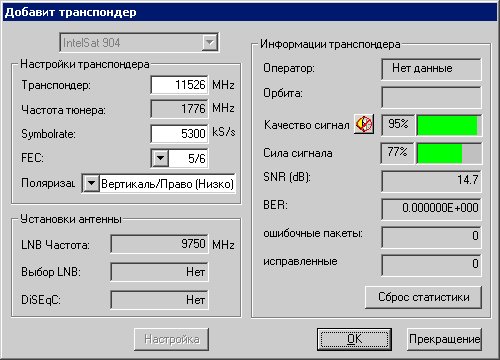The height and width of the screenshot is (360, 500).
Task: Click the 95% signal quality value
Action: click(x=398, y=124)
